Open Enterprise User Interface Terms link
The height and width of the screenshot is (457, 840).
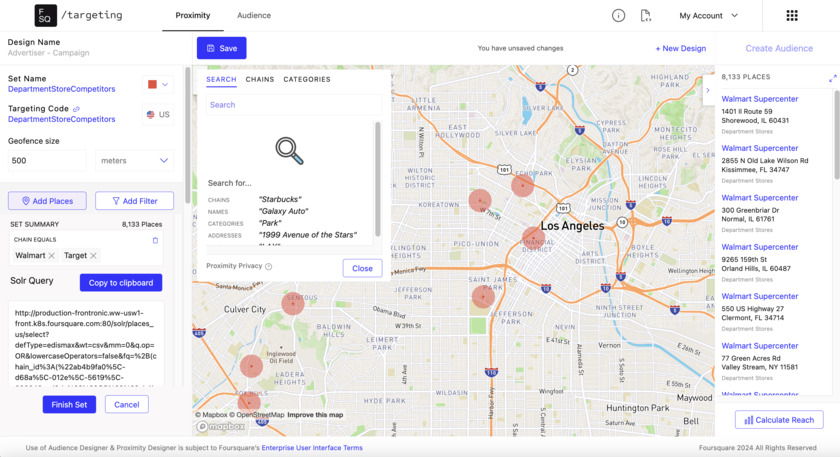tap(312, 448)
